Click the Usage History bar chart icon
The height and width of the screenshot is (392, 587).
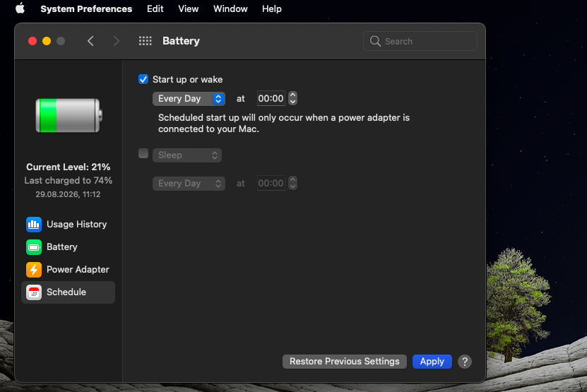[x=34, y=225]
